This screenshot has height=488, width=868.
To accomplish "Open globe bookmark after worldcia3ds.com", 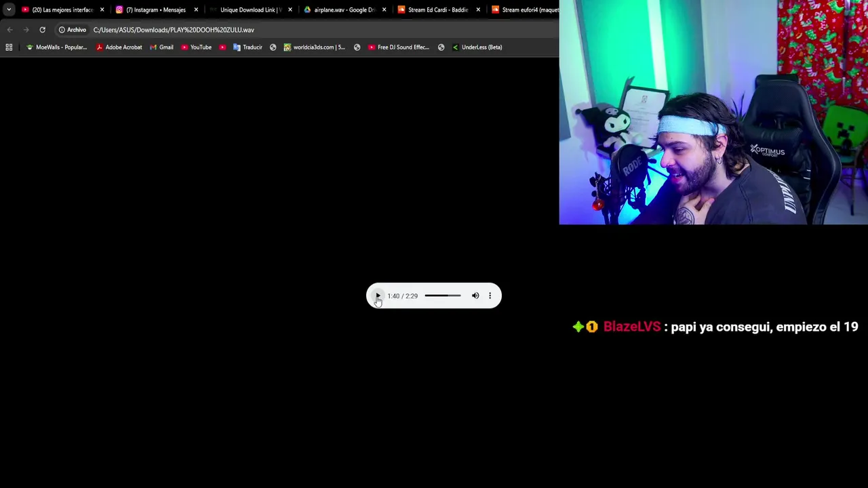I will coord(357,47).
